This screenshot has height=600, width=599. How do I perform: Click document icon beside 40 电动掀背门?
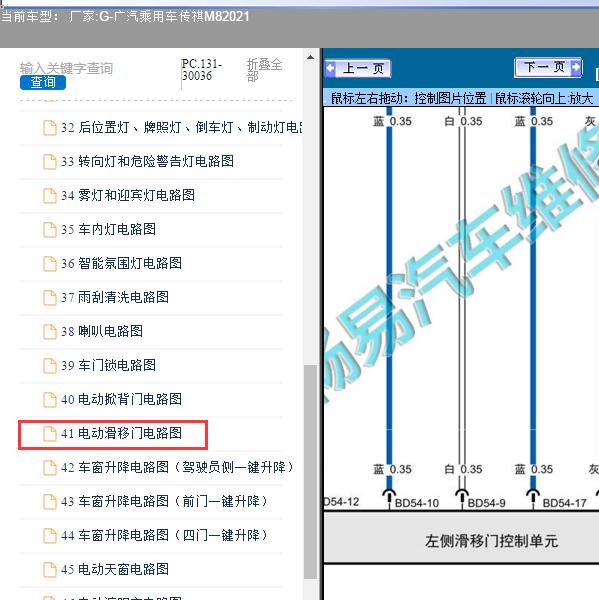point(50,400)
